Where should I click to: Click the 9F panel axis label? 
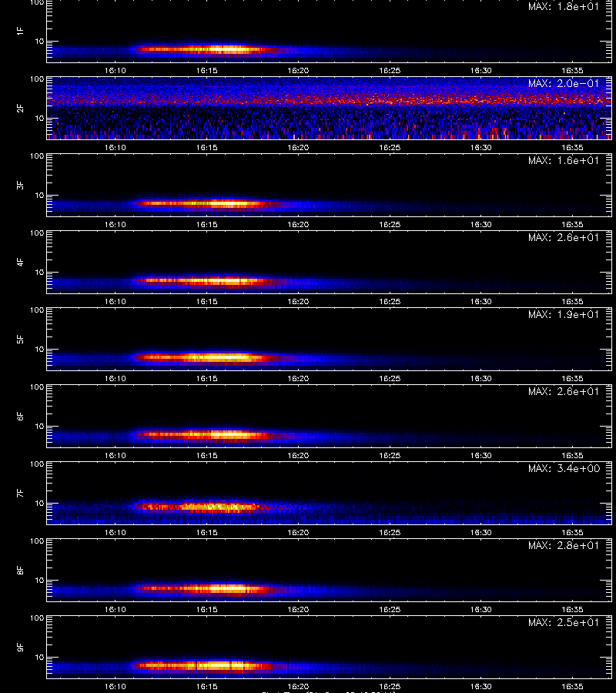point(20,647)
